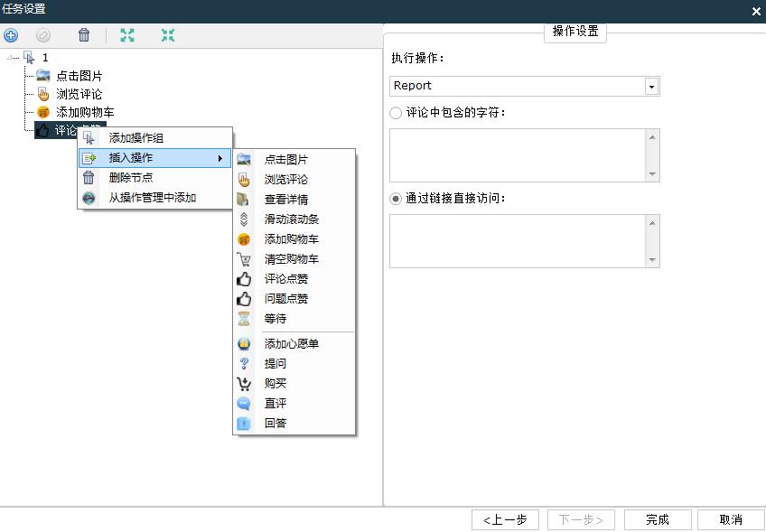766x532 pixels.
Task: Click into the 评论中包含的字符 text box
Action: tap(518, 155)
